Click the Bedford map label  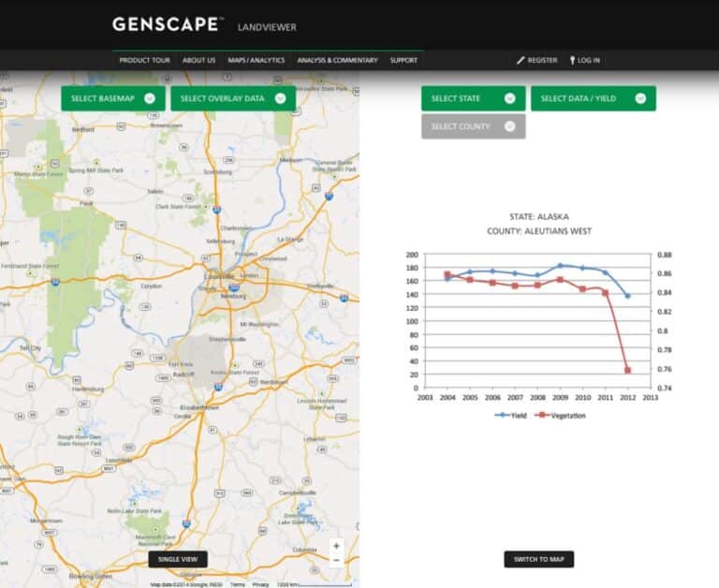click(83, 129)
